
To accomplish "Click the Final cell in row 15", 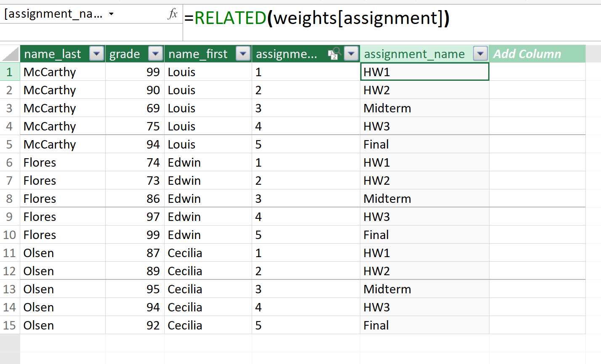I will pos(424,325).
